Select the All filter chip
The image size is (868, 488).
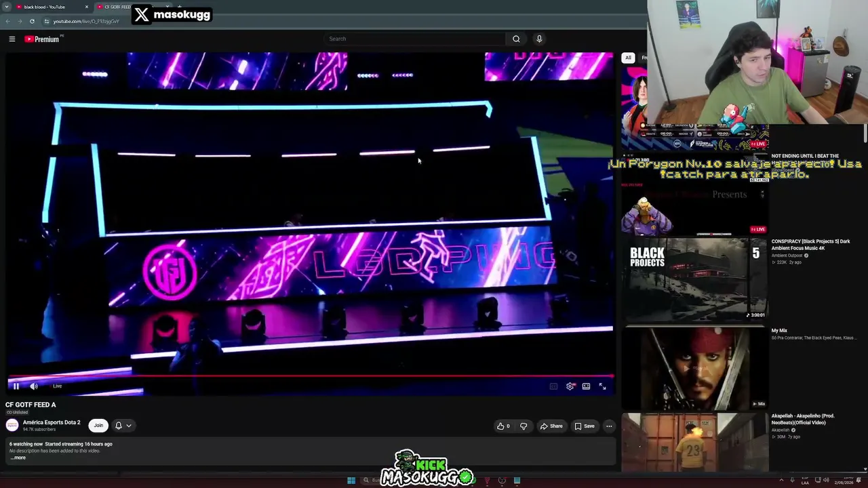[628, 58]
